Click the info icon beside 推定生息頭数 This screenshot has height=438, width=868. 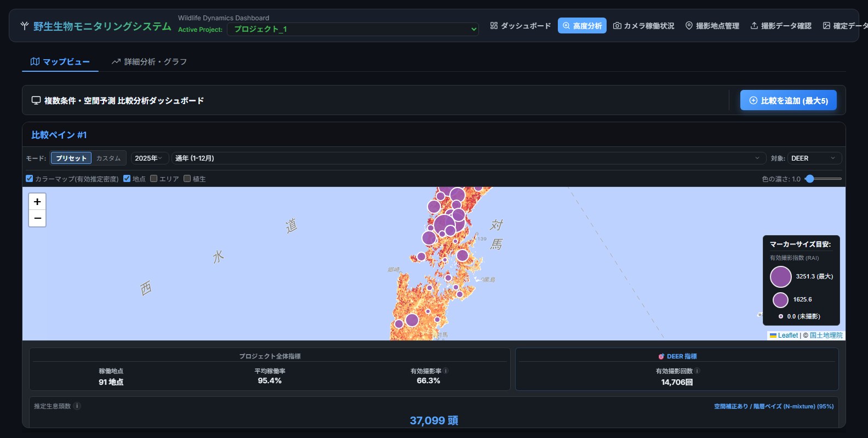click(77, 406)
